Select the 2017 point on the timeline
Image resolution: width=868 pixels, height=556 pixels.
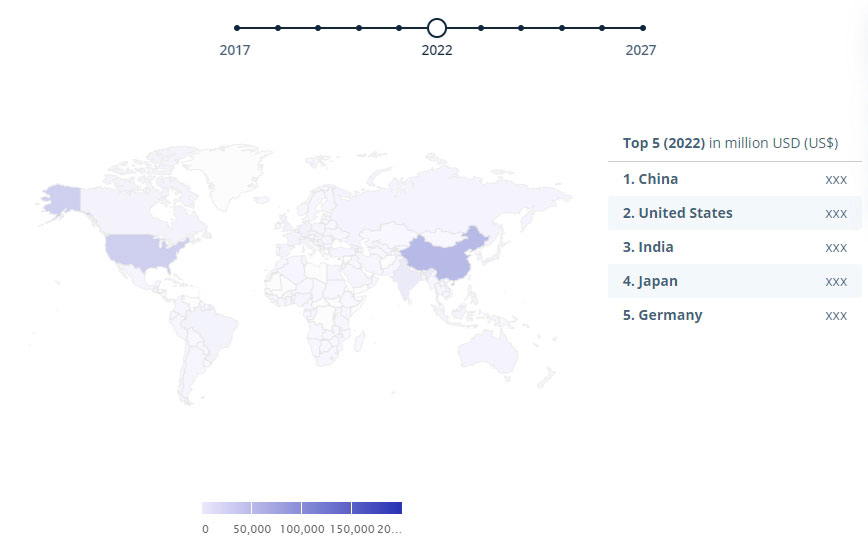(237, 28)
